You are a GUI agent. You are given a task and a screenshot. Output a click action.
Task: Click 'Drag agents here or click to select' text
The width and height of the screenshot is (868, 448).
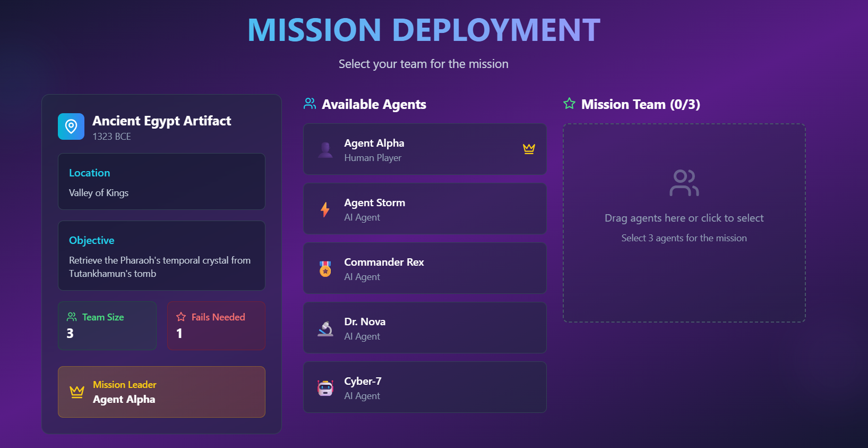coord(684,218)
